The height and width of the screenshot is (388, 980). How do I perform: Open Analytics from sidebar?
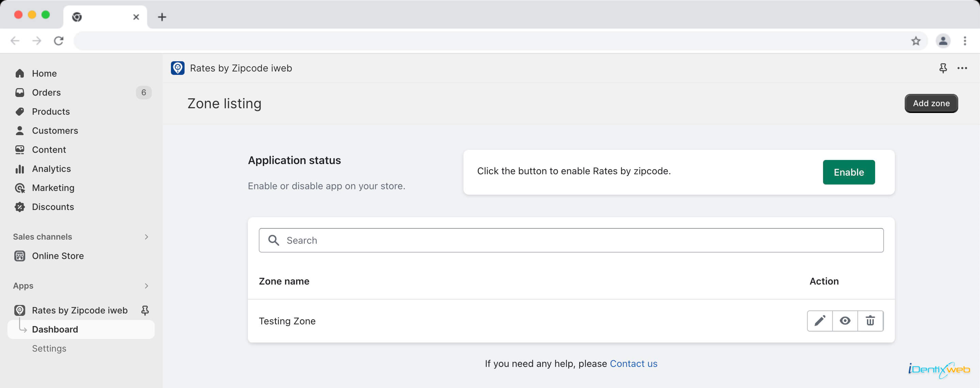51,168
